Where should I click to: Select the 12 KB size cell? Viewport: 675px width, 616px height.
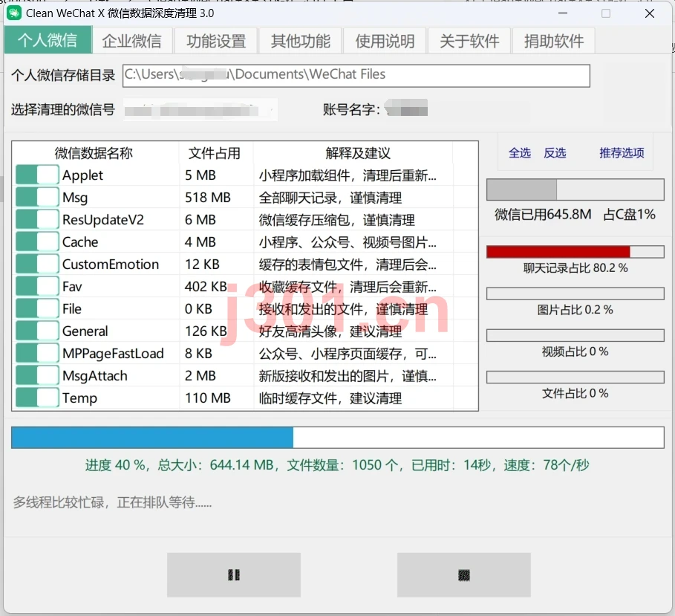tap(202, 264)
